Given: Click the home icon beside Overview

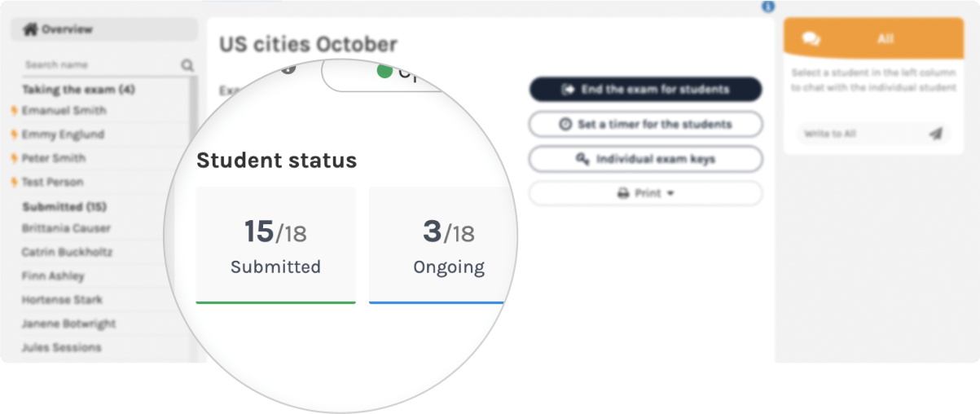Looking at the screenshot, I should pos(30,29).
